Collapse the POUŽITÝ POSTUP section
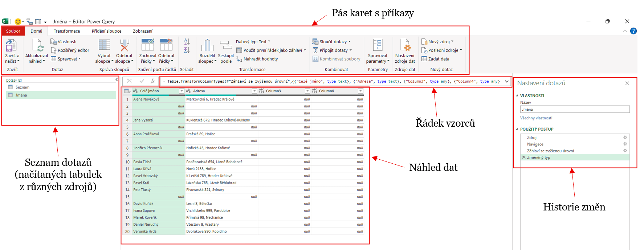644x250 pixels. [517, 129]
